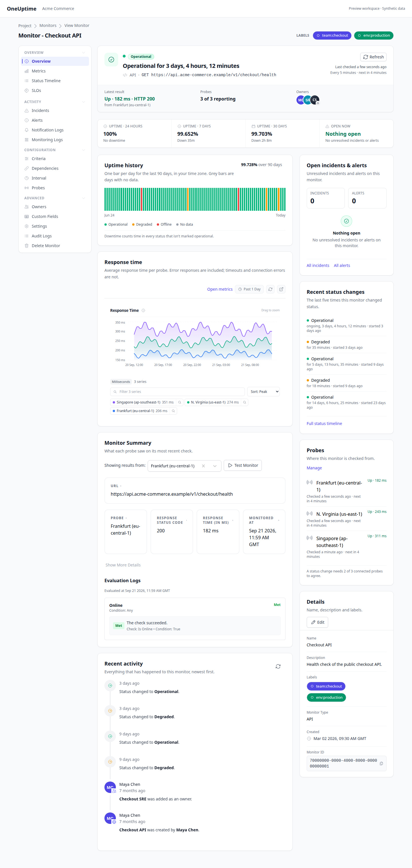Click Show More Details
The image size is (412, 868).
(x=123, y=565)
